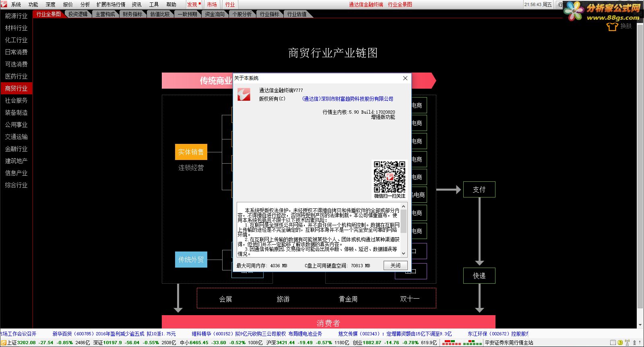Open the 深度 menu
644x347 pixels.
[51, 4]
